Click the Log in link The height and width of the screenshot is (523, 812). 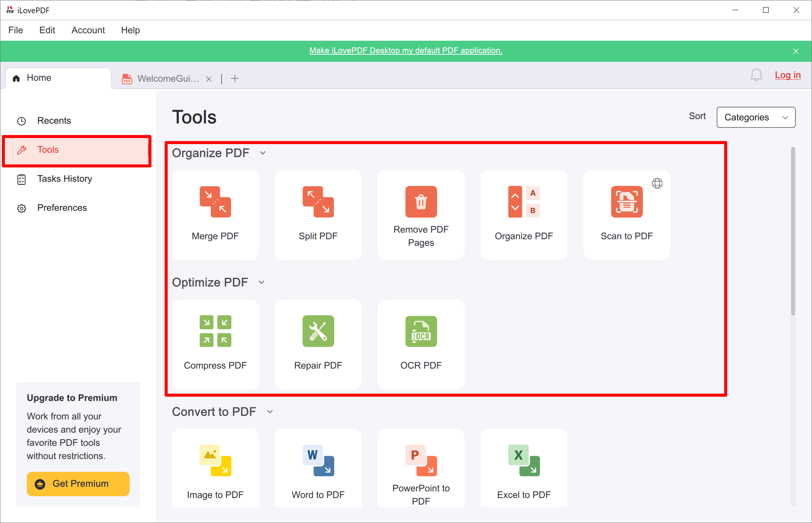tap(788, 75)
